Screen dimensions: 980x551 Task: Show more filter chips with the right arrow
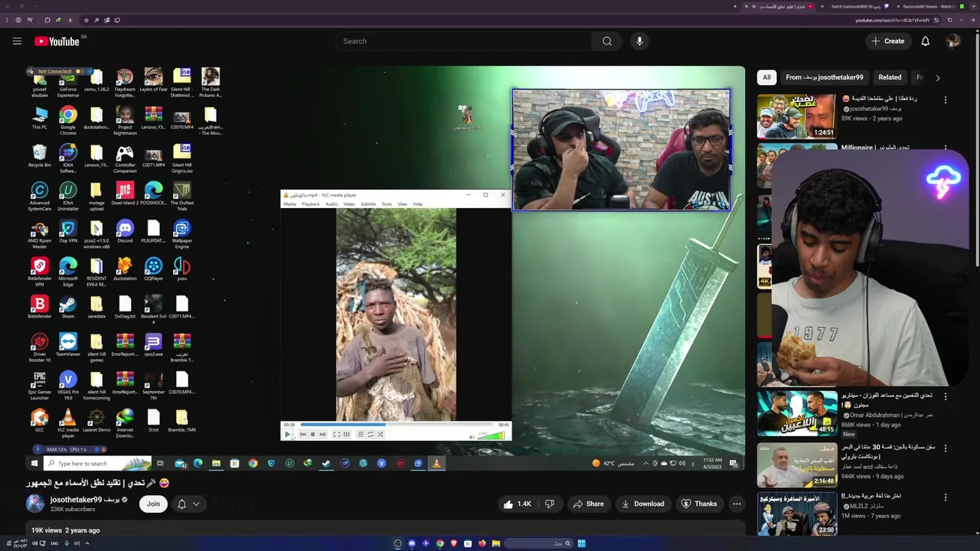pos(937,77)
